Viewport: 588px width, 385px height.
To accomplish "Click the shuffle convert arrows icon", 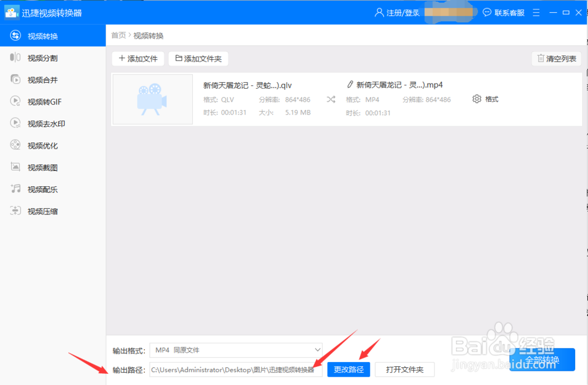I will pos(330,99).
